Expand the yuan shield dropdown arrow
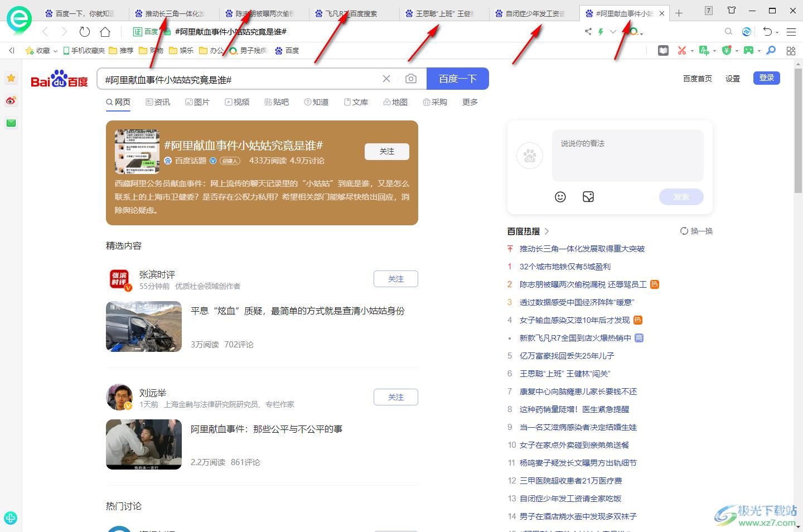803x532 pixels. point(737,51)
